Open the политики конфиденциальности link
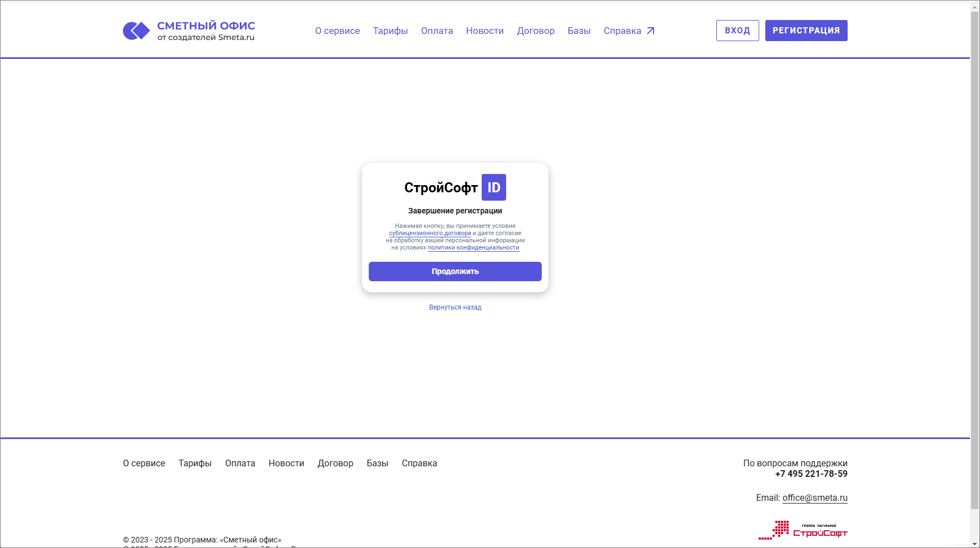The height and width of the screenshot is (548, 980). pyautogui.click(x=473, y=248)
